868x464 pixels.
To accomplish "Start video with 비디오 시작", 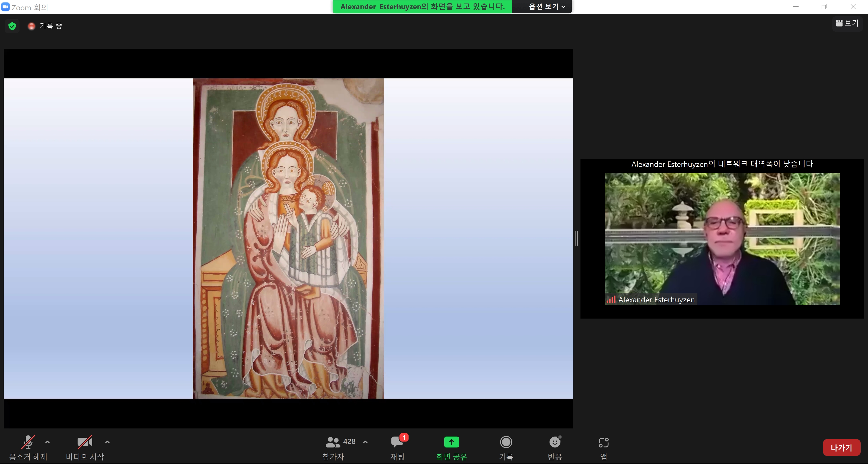I will pyautogui.click(x=85, y=448).
